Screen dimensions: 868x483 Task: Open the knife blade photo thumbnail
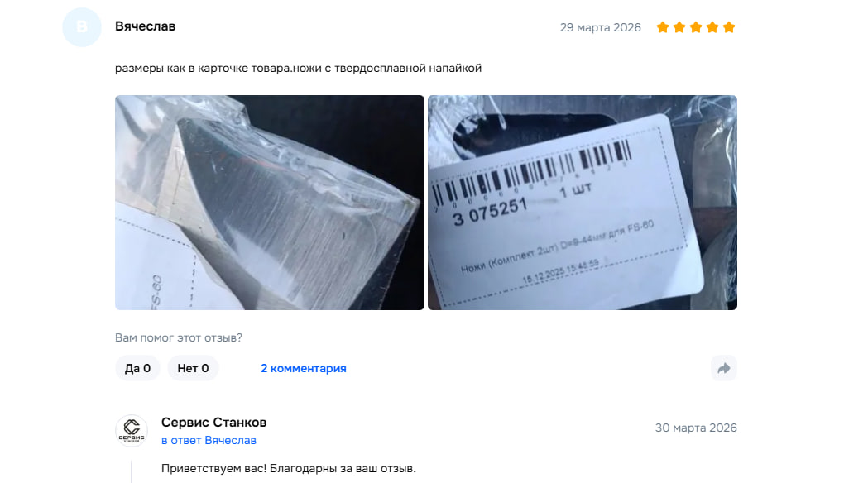(270, 203)
